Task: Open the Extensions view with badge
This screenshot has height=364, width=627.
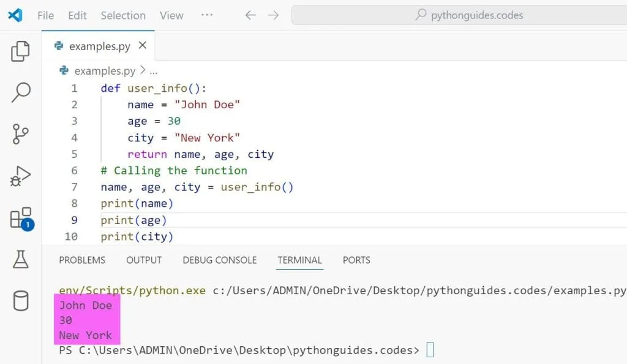Action: [x=22, y=219]
